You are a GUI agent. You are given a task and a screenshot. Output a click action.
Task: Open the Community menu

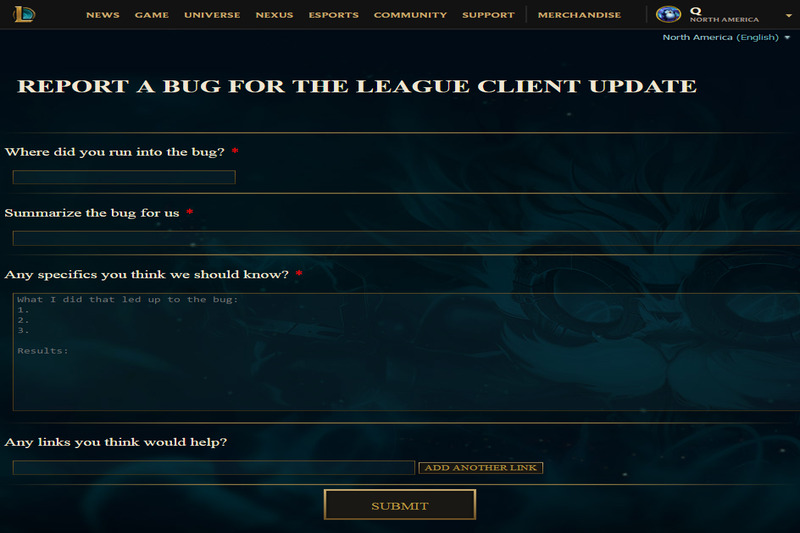pyautogui.click(x=410, y=15)
